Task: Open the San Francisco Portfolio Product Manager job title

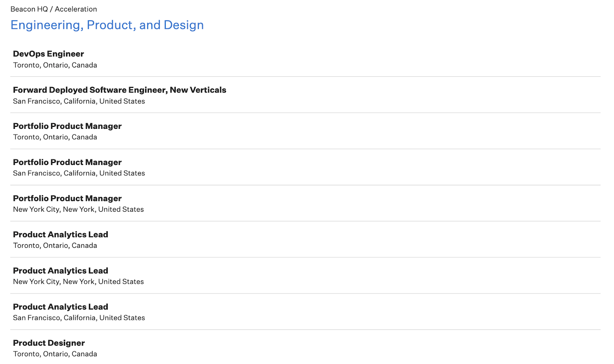Action: pos(67,162)
